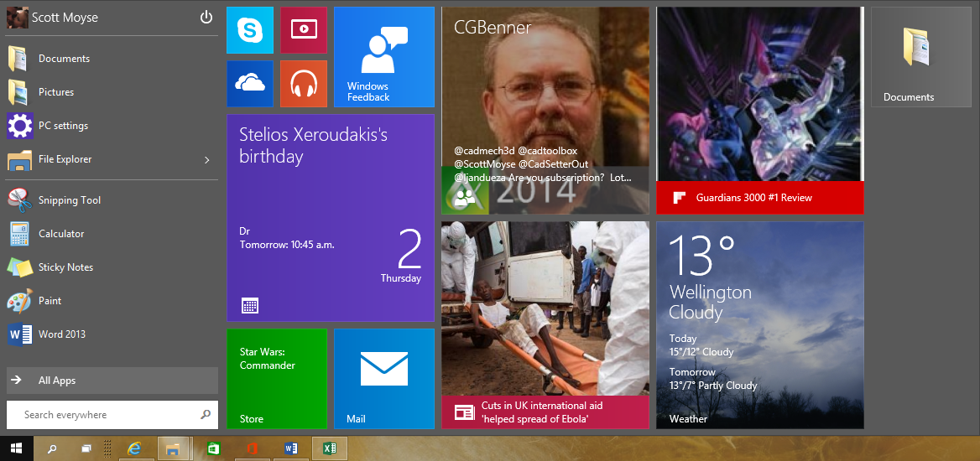
Task: Click Excel icon on the taskbar
Action: pyautogui.click(x=328, y=448)
